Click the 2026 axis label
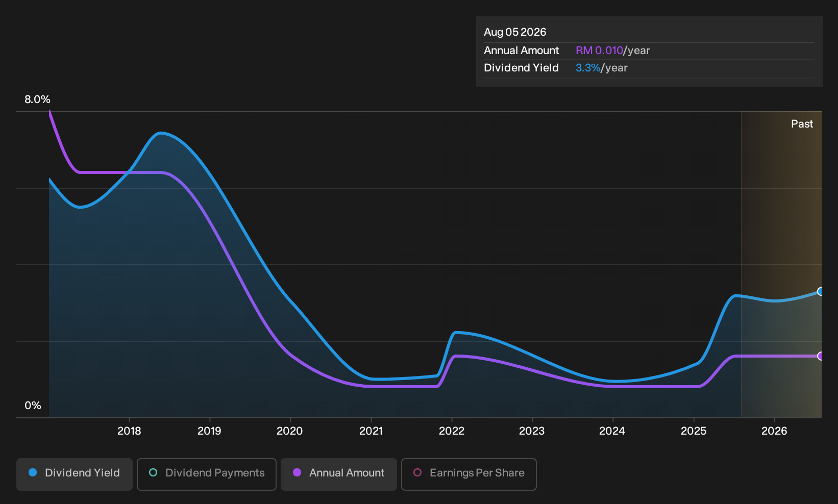Viewport: 838px width, 504px height. [774, 431]
